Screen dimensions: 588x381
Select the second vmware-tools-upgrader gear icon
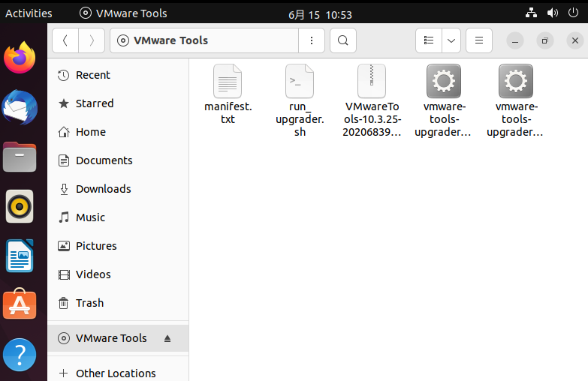[516, 81]
